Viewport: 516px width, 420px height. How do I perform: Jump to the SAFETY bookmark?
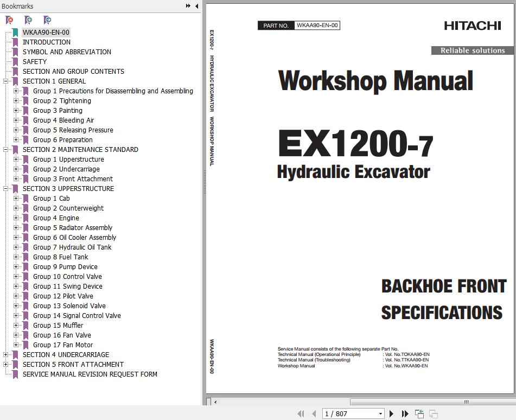point(35,61)
